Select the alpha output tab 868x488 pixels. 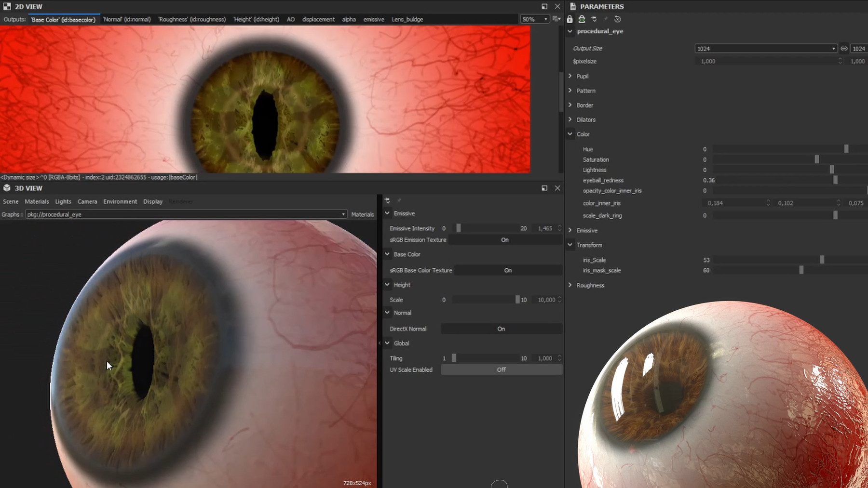349,19
